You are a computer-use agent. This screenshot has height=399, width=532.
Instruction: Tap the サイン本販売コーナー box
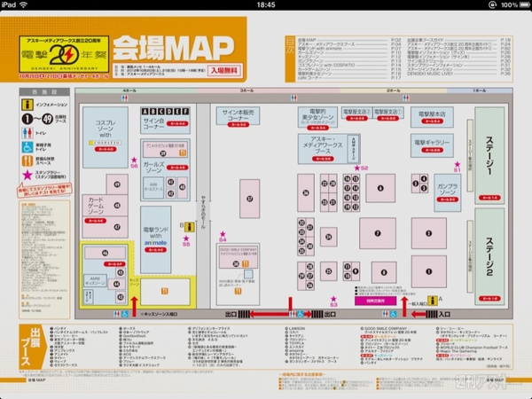click(x=238, y=116)
